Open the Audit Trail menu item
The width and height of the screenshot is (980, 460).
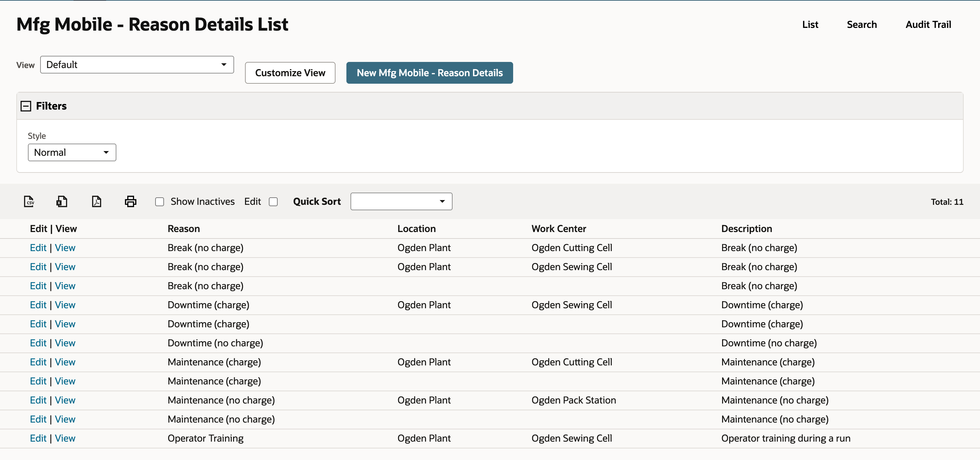[x=928, y=24]
